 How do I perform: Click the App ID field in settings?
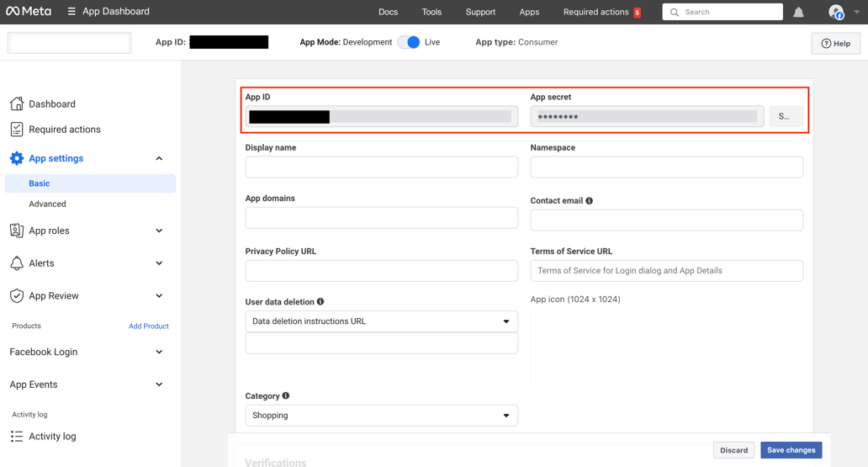(x=381, y=116)
